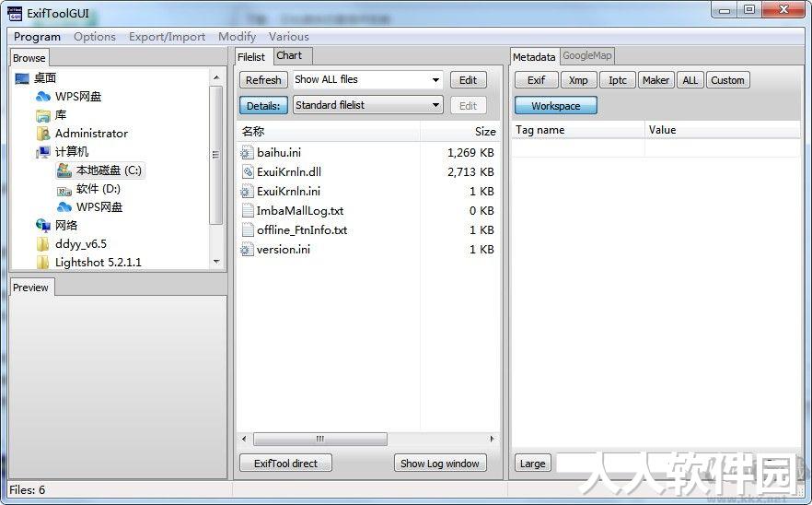Click the ddyy_v6.5 folder icon

[x=43, y=244]
